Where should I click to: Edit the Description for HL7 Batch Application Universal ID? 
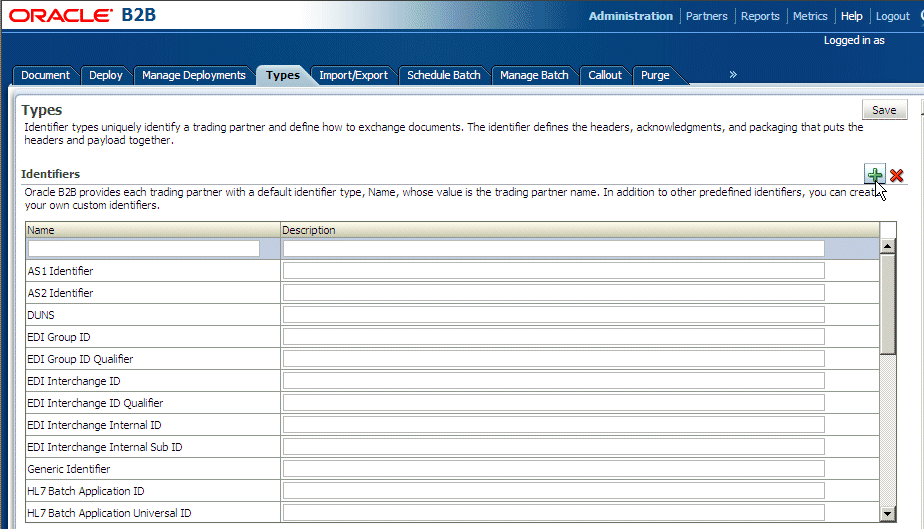click(553, 513)
